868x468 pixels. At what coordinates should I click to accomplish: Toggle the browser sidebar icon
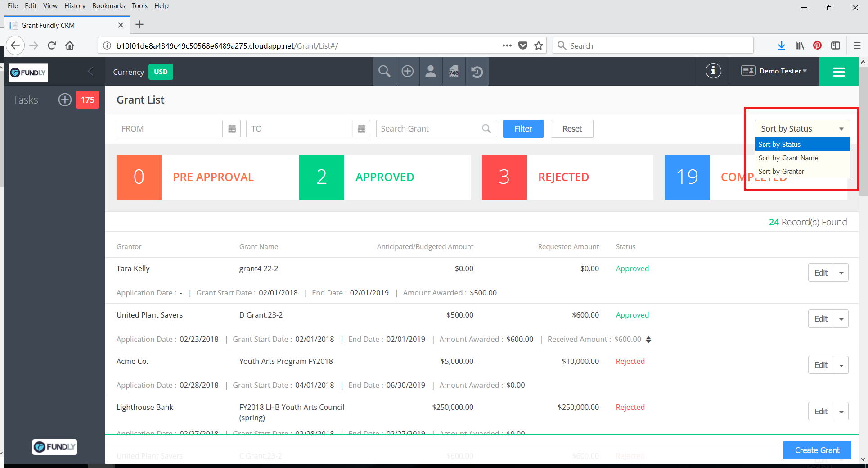click(836, 45)
